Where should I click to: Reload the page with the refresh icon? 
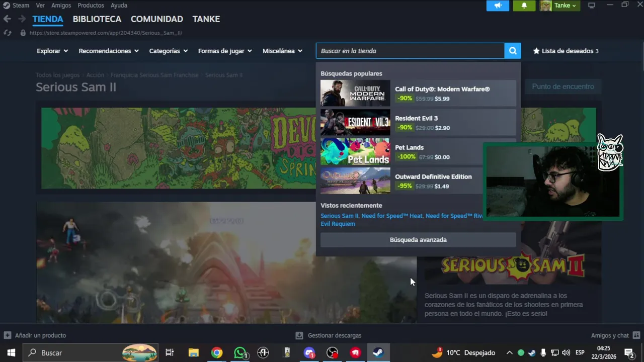pyautogui.click(x=7, y=33)
